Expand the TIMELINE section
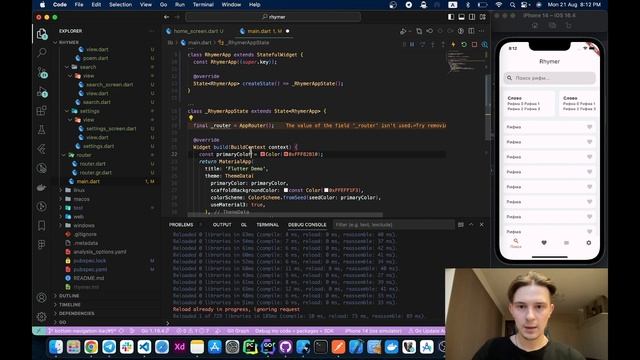640x360 pixels. tap(69, 305)
